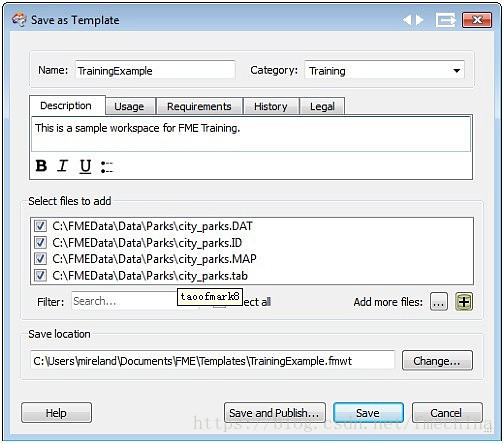Insert a bulleted list in description
The height and width of the screenshot is (443, 504).
107,167
